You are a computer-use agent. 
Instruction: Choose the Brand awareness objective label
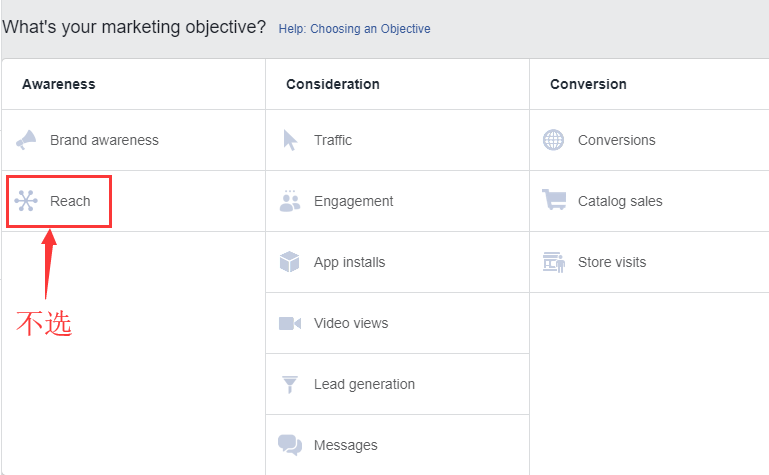click(104, 140)
